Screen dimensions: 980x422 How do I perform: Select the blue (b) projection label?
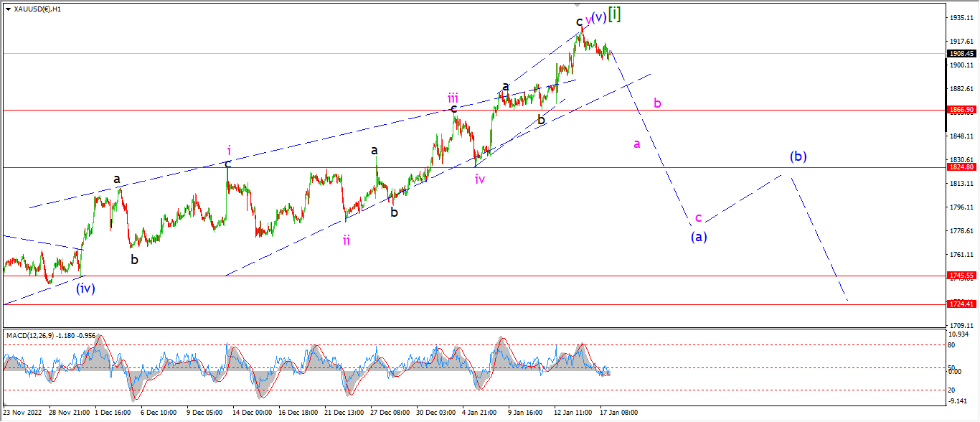click(798, 156)
